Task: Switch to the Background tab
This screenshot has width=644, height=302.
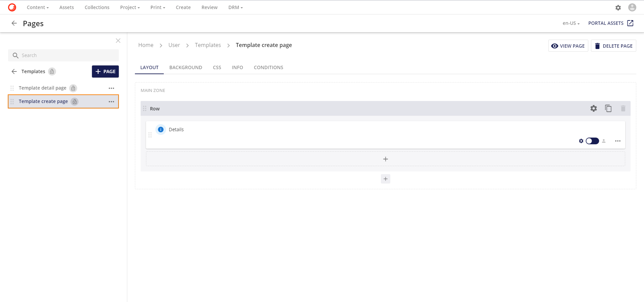Action: [x=186, y=67]
